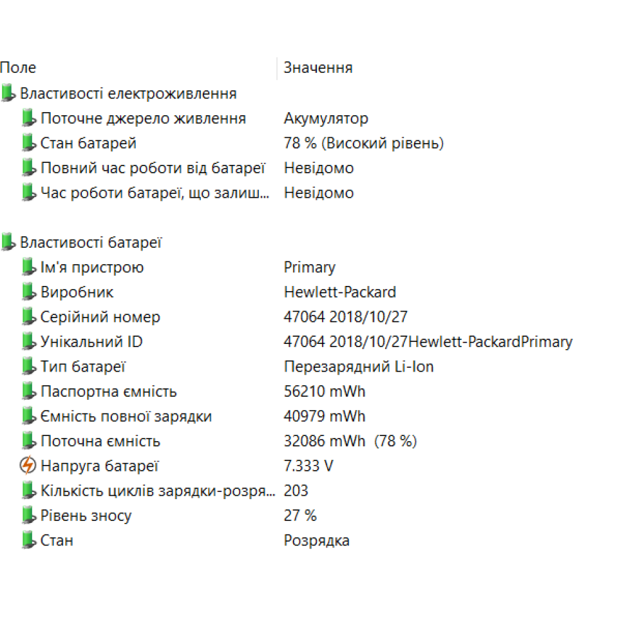644x644 pixels.
Task: Click the icon next to Стан батарей
Action: (x=28, y=143)
